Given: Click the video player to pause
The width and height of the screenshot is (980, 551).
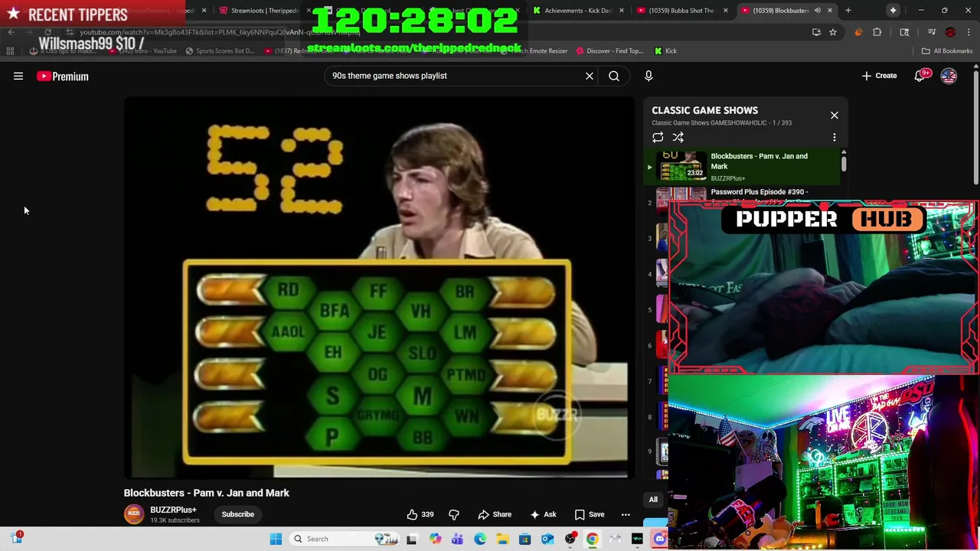Looking at the screenshot, I should point(379,288).
